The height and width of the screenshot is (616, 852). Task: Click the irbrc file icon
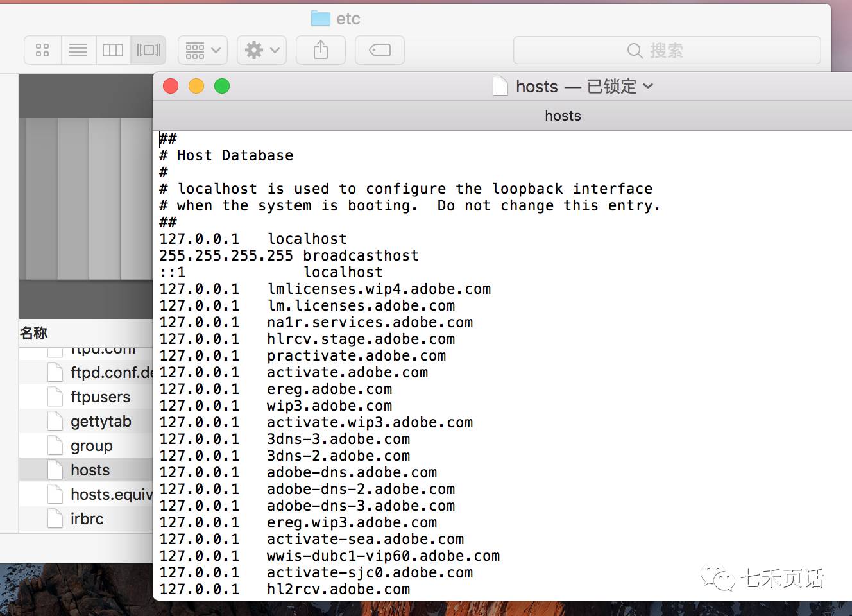(x=55, y=518)
